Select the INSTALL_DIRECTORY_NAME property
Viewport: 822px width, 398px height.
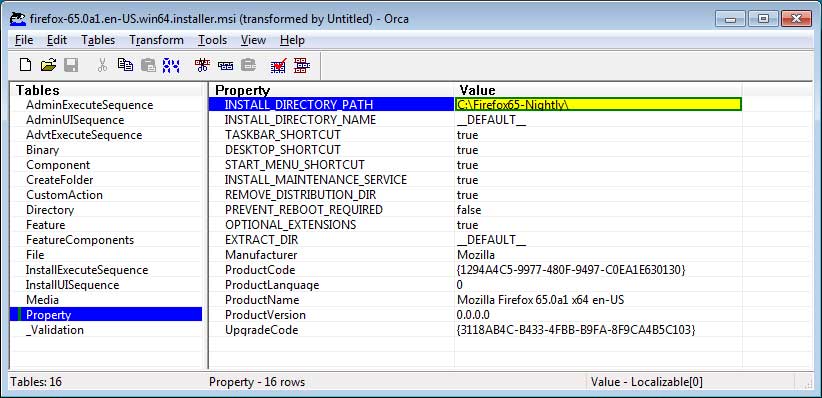click(300, 120)
